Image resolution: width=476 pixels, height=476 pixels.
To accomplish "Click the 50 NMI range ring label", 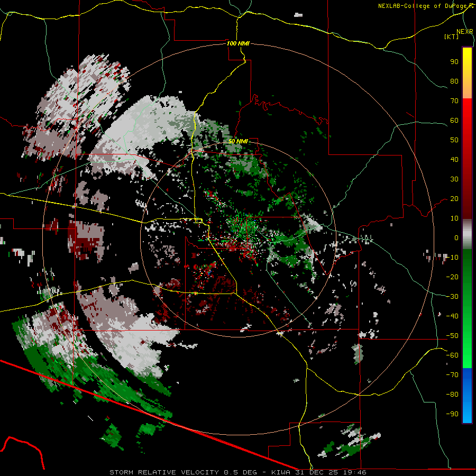I will (238, 141).
